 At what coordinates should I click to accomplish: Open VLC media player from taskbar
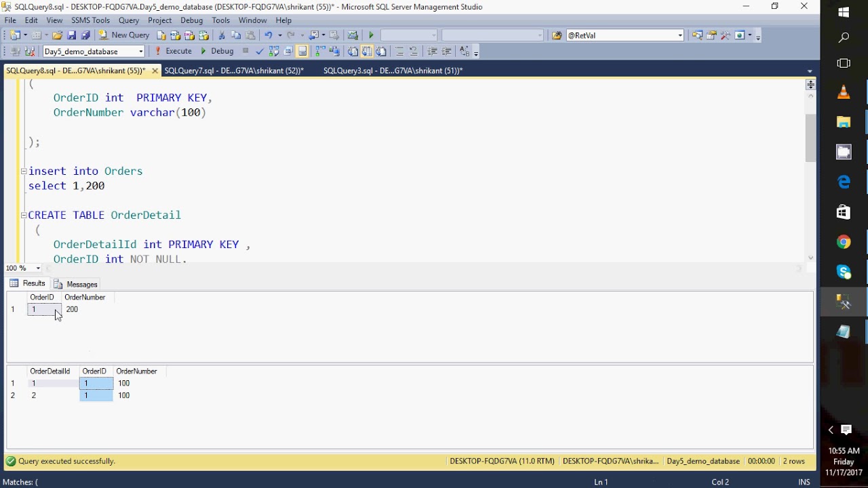[844, 92]
